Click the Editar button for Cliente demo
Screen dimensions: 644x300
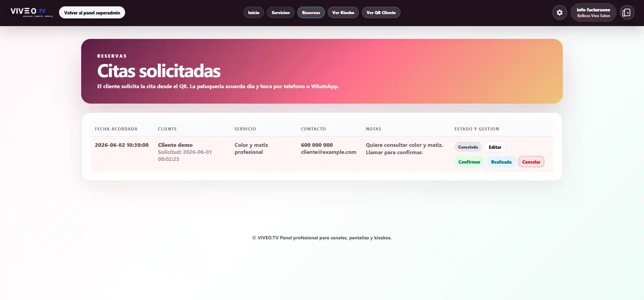495,147
